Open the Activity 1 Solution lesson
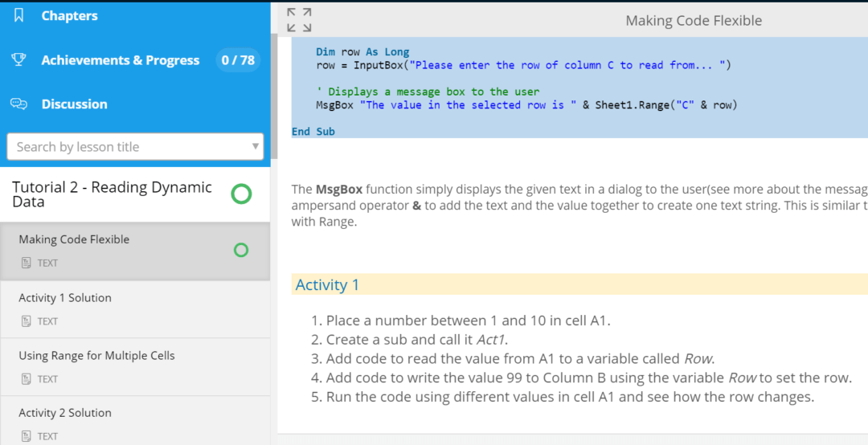The height and width of the screenshot is (445, 868). (x=65, y=298)
